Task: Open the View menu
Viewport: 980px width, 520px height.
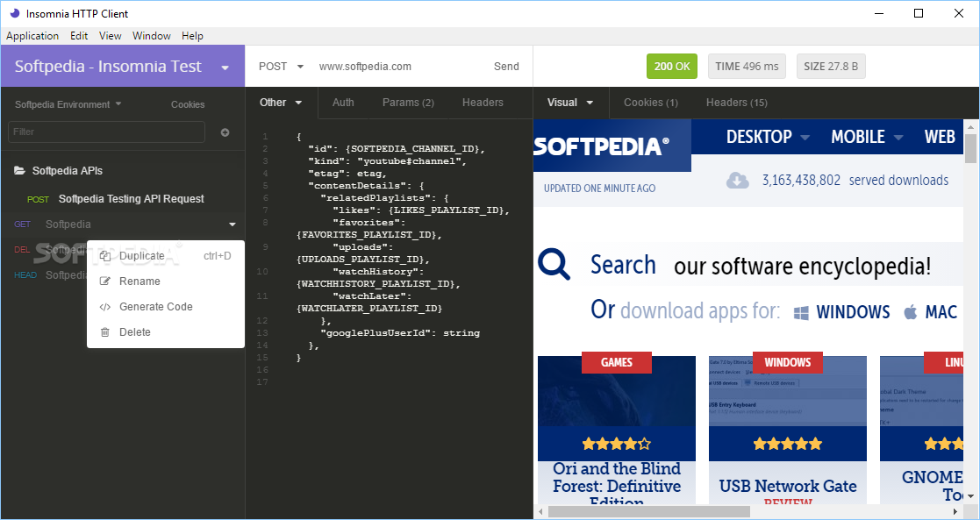Action: pos(110,36)
